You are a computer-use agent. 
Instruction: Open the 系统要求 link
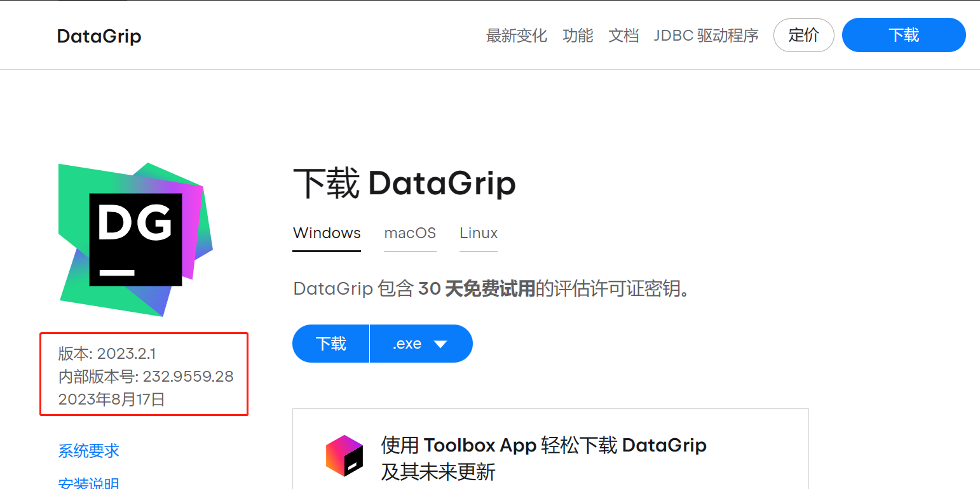(88, 451)
